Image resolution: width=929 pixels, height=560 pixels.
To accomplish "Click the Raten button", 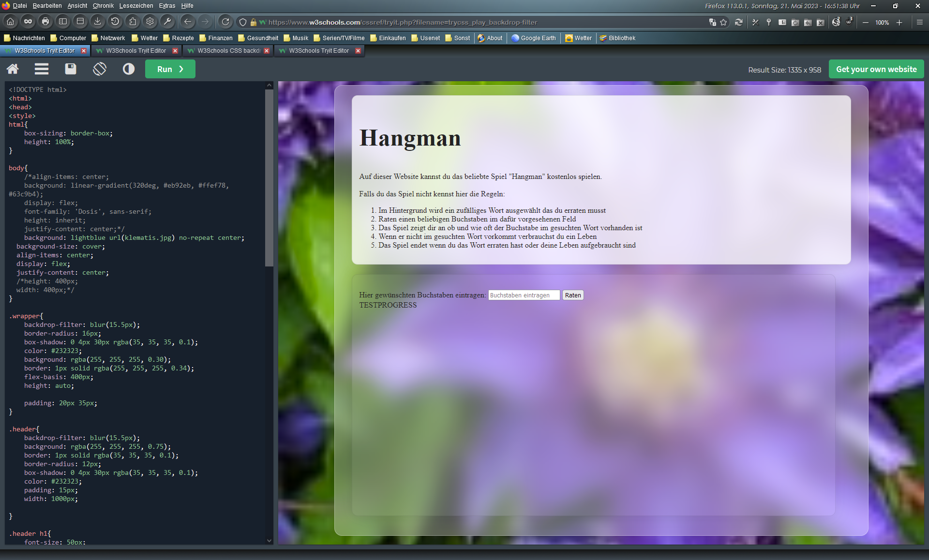I will click(573, 295).
